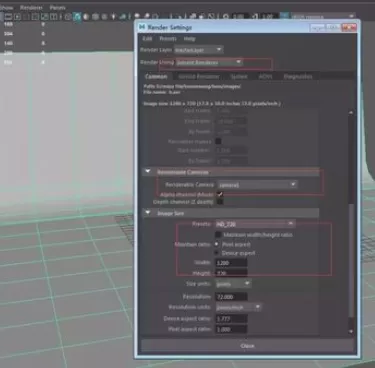Open the Resolution units dropdown
Image resolution: width=375 pixels, height=368 pixels.
point(238,307)
